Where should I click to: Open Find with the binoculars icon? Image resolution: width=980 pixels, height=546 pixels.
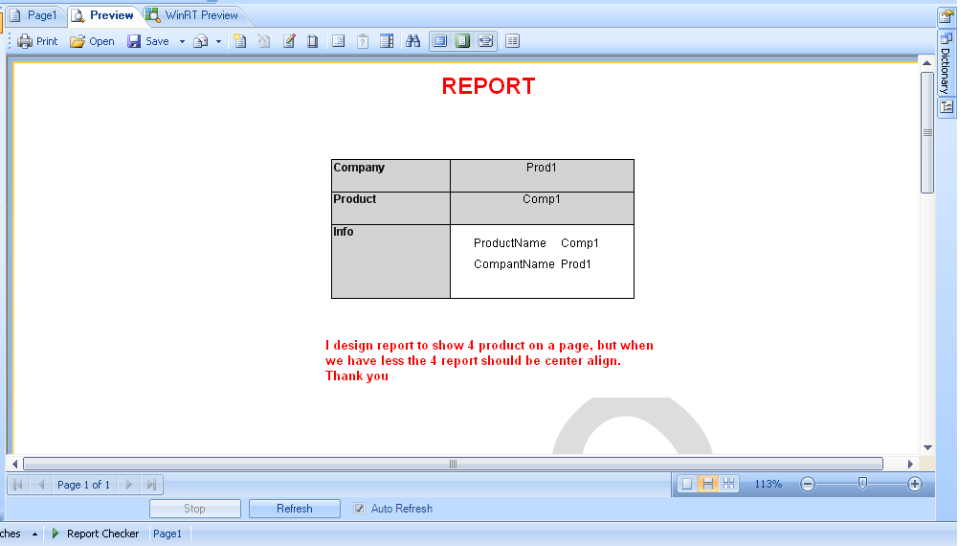point(413,41)
